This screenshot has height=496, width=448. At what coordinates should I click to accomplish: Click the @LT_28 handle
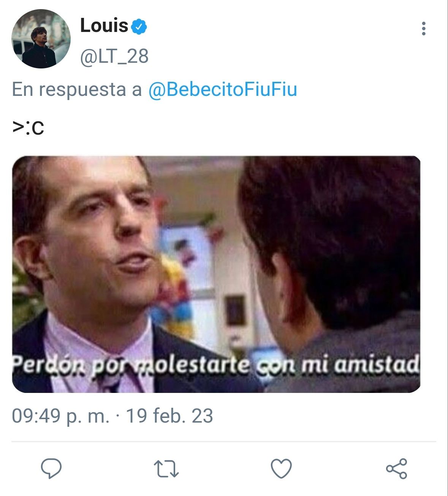point(114,56)
